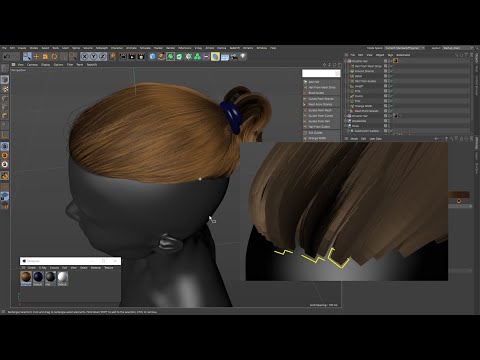Open the Create menu in Materials window
The image size is (480, 360).
point(32,268)
